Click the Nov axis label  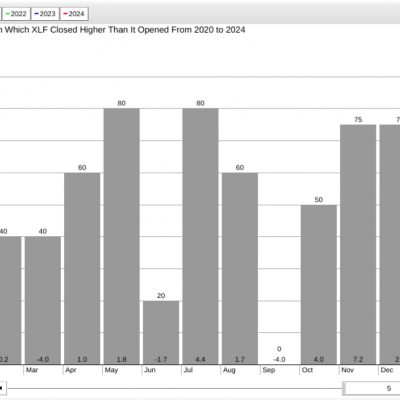coord(347,370)
